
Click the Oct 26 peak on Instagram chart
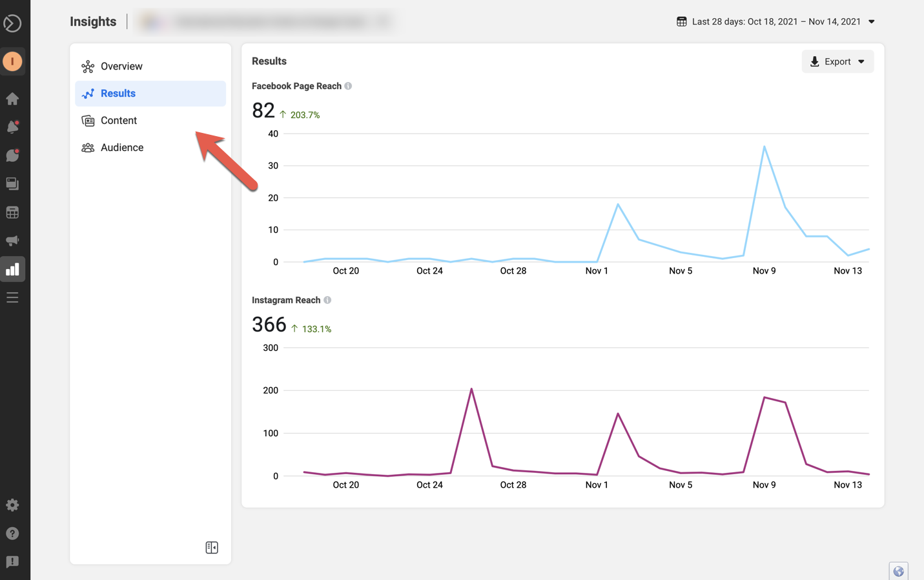471,389
